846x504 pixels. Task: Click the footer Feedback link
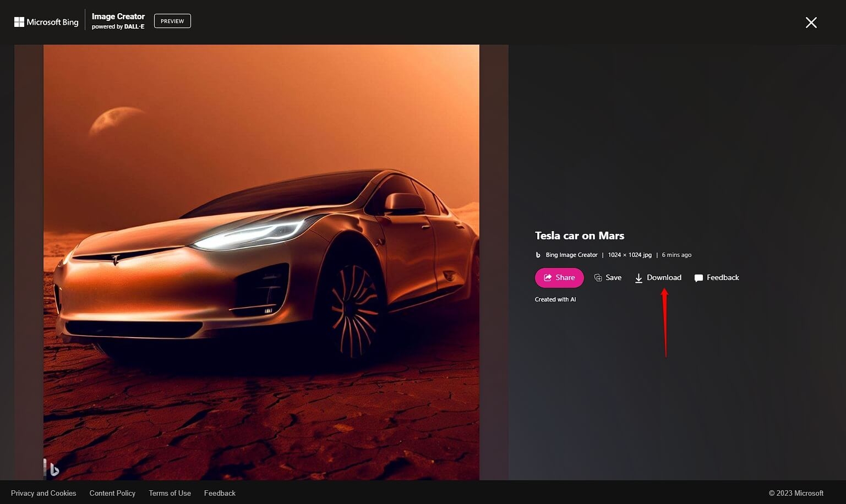[220, 493]
